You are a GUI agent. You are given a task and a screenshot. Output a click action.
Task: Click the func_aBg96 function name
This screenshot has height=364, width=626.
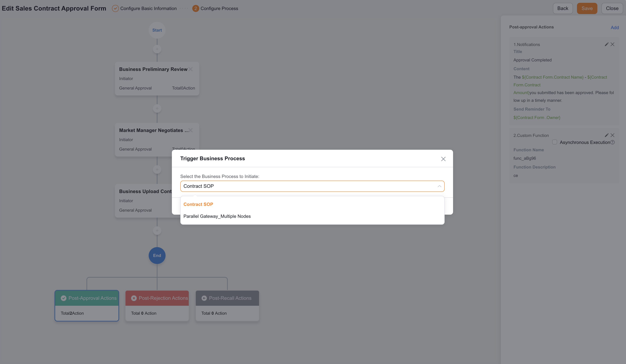[x=525, y=158]
